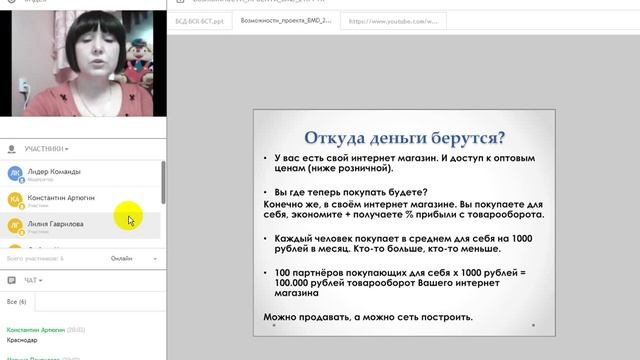Click the participants person icon
The image size is (640, 360).
pyautogui.click(x=11, y=149)
